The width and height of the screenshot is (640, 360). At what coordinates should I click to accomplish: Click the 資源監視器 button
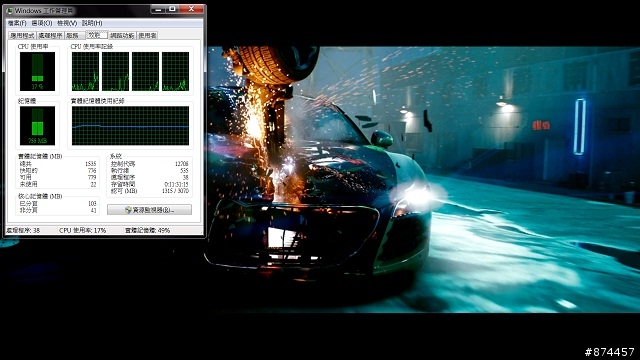click(149, 210)
